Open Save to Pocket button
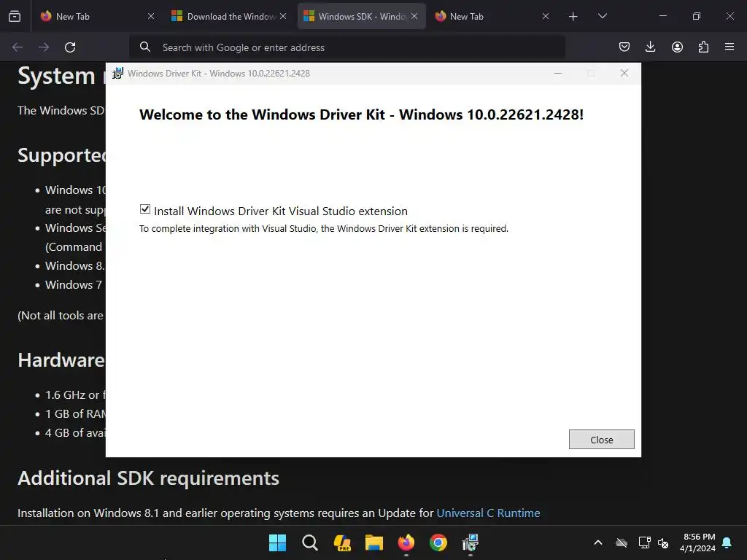Viewport: 747px width, 560px height. (624, 47)
